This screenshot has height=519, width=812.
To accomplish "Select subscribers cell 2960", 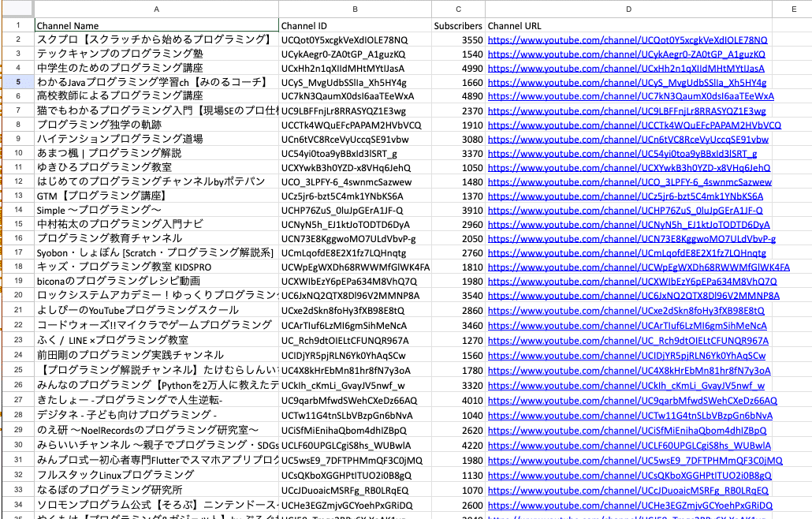I will click(x=458, y=224).
